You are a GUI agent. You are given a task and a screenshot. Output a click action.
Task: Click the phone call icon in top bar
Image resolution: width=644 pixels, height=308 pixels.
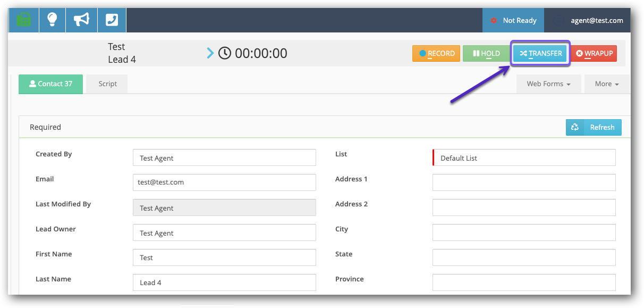click(112, 20)
